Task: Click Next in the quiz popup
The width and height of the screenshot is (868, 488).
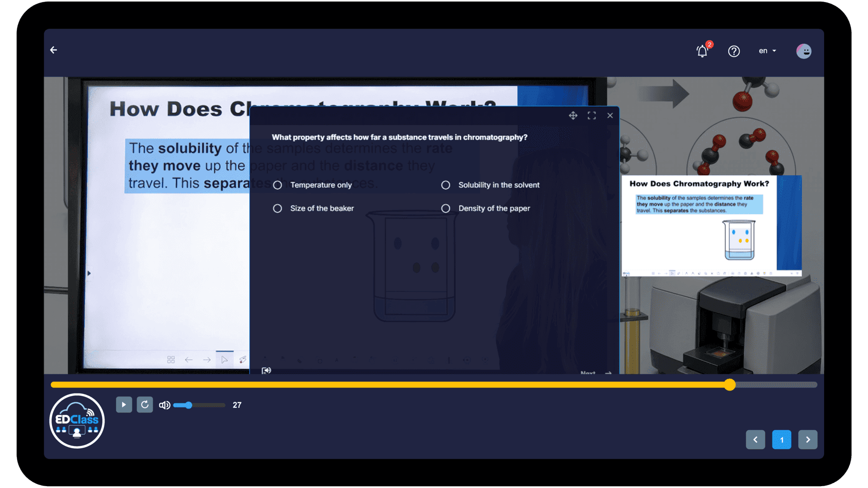Action: [x=596, y=373]
